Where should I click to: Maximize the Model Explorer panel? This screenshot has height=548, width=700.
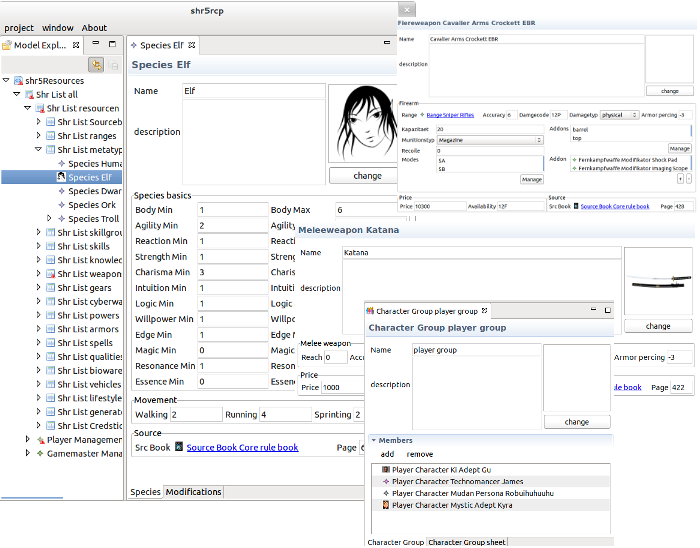(x=112, y=44)
